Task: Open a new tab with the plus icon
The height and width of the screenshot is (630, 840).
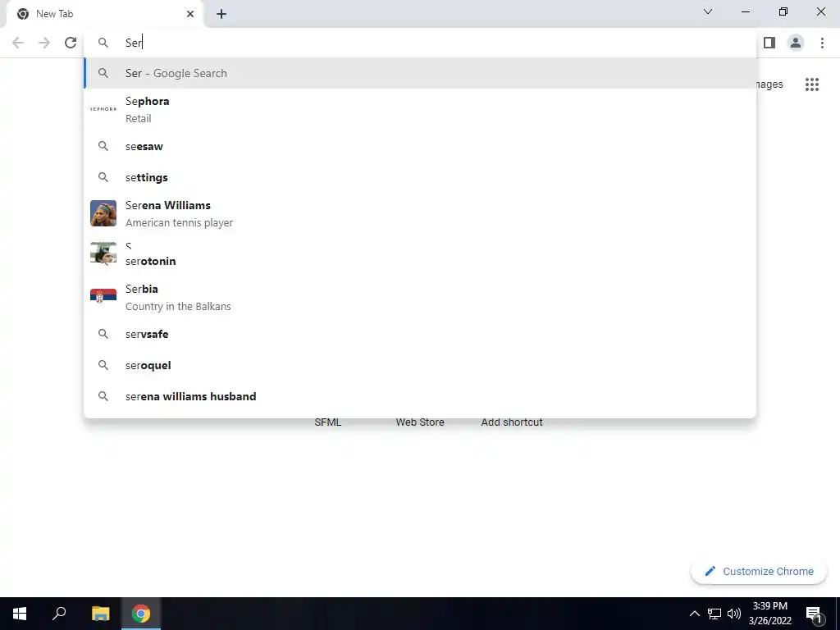Action: (221, 14)
